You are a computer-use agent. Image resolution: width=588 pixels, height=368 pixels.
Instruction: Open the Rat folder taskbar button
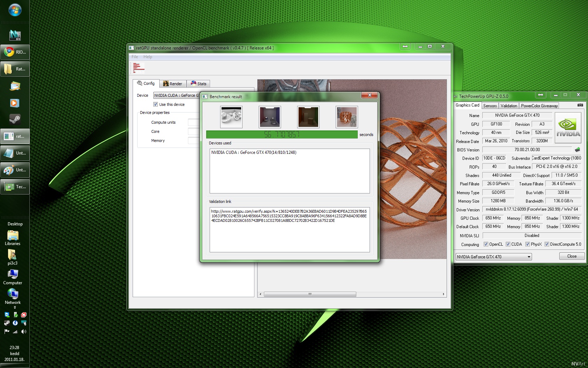point(15,69)
